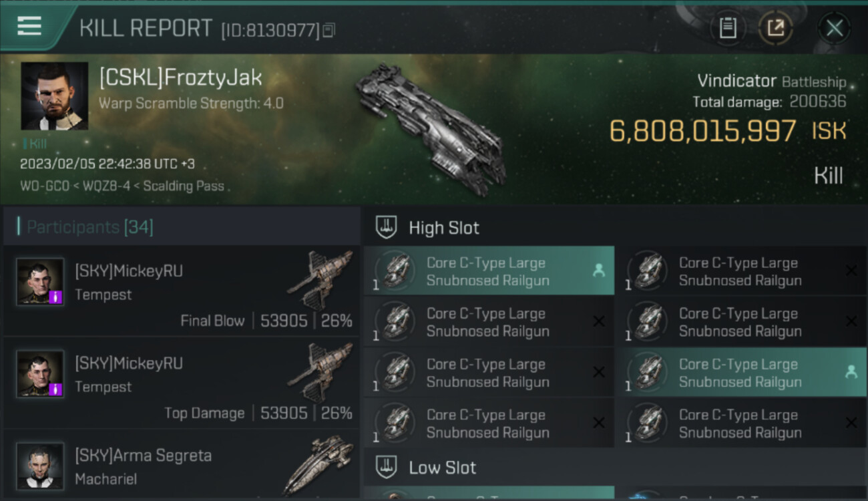The image size is (868, 501).
Task: Close the kill report window
Action: tap(834, 28)
